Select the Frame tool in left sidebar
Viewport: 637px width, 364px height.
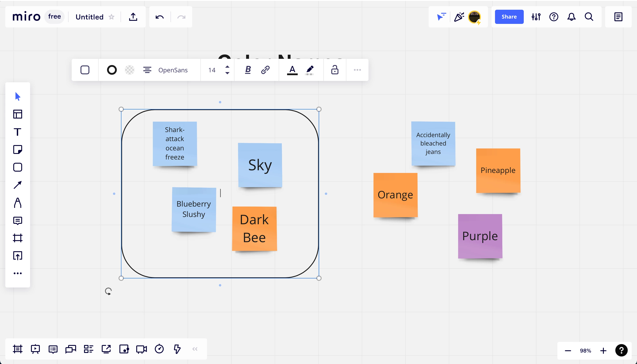pyautogui.click(x=17, y=238)
